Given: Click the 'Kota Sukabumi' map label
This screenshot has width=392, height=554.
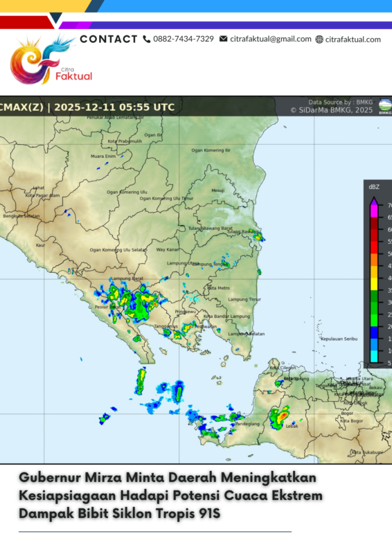Looking at the screenshot, I should [x=367, y=452].
